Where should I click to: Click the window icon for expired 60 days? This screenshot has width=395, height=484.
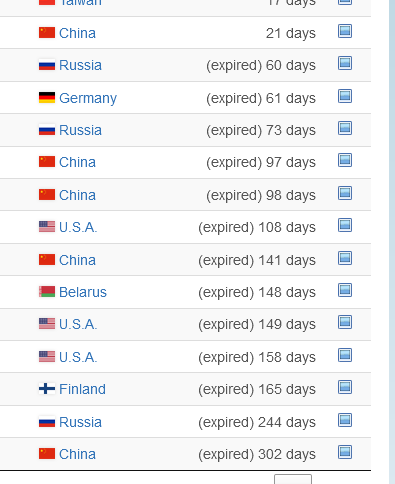tap(345, 63)
